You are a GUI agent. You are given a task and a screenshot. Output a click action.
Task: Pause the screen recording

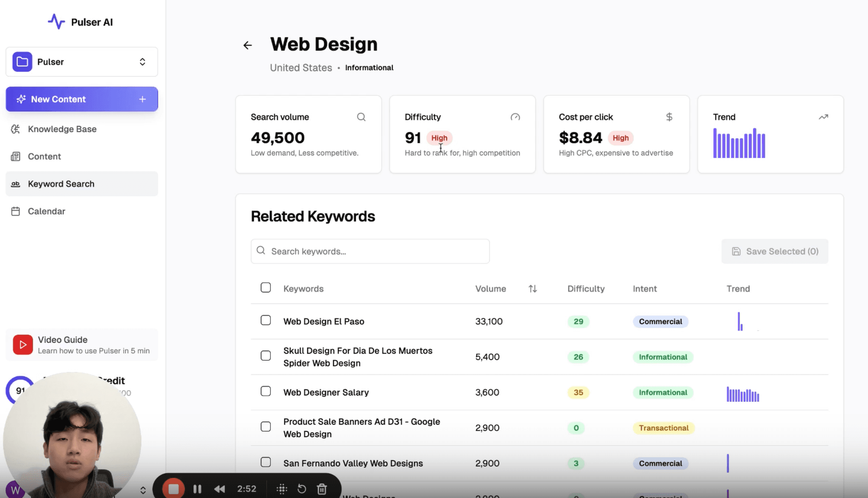[197, 489]
